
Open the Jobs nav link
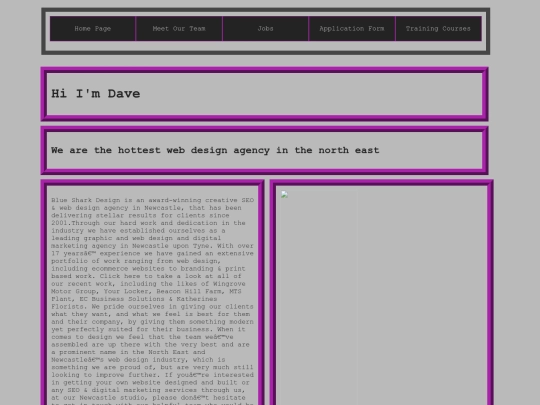266,29
